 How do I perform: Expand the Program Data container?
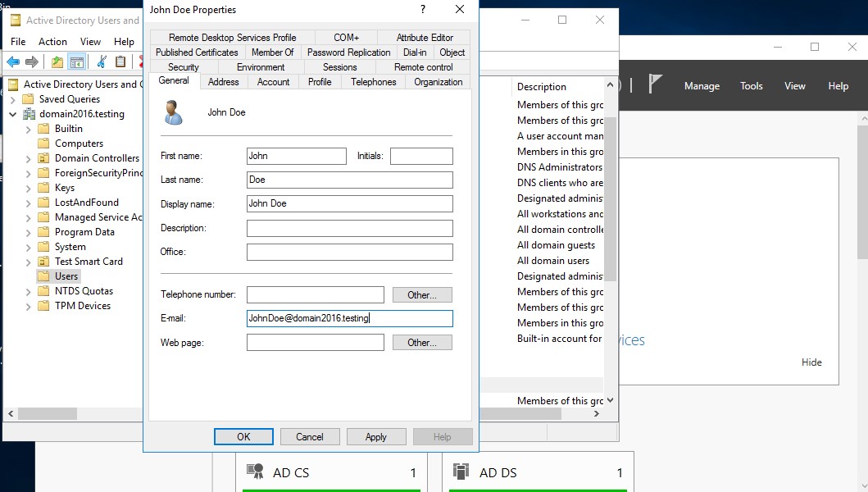coord(28,233)
